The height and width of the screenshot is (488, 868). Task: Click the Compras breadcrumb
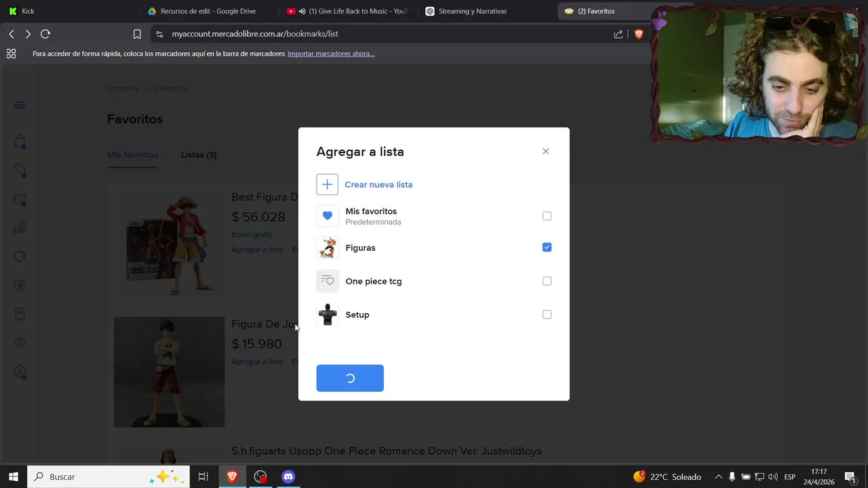pyautogui.click(x=123, y=88)
